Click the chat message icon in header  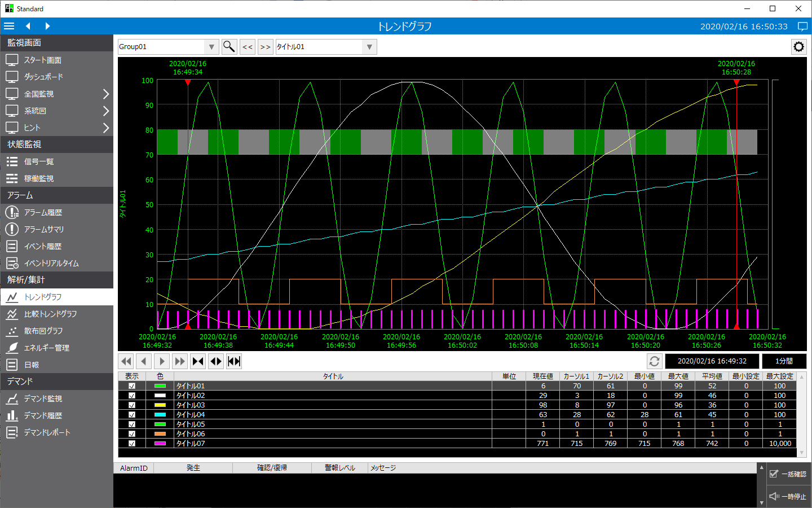click(x=802, y=27)
